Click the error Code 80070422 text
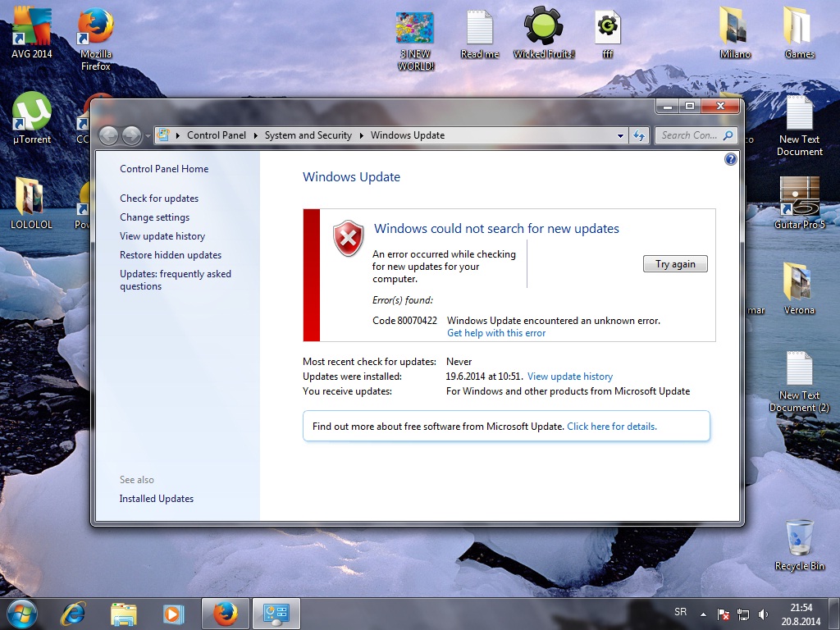The width and height of the screenshot is (840, 630). 404,321
